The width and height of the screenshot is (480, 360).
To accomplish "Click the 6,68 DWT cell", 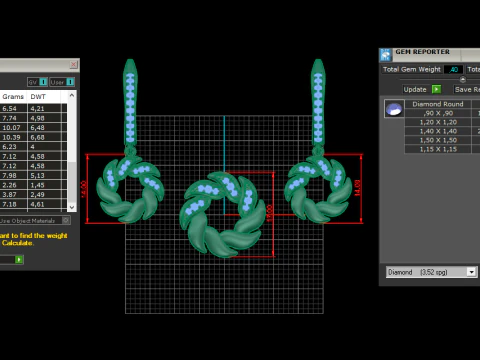I will tap(44, 137).
